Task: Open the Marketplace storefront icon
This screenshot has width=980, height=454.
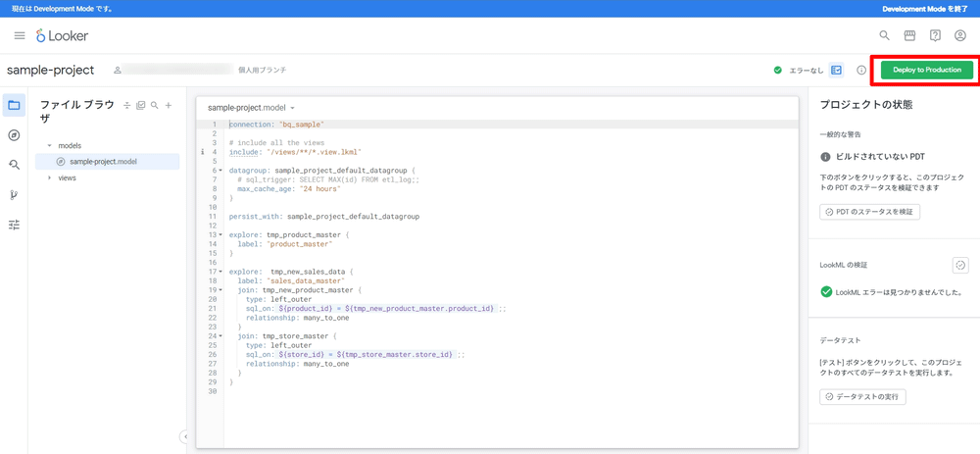Action: (910, 35)
